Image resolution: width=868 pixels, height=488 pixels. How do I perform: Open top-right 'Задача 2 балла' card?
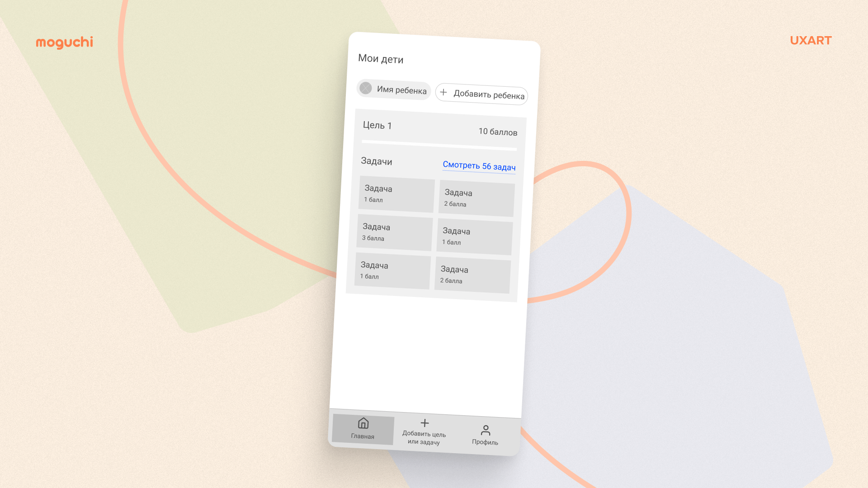tap(476, 199)
